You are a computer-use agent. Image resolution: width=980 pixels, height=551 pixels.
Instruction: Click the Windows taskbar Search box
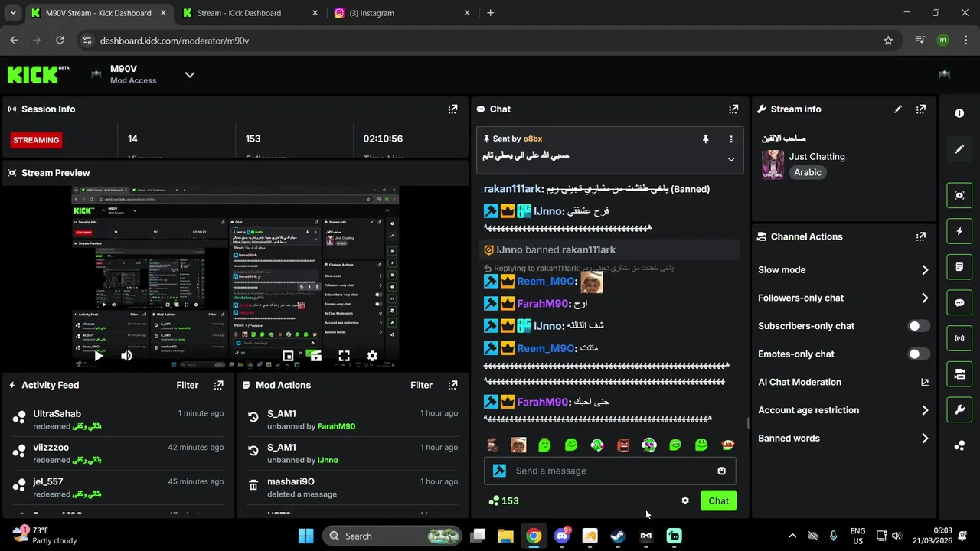click(393, 536)
